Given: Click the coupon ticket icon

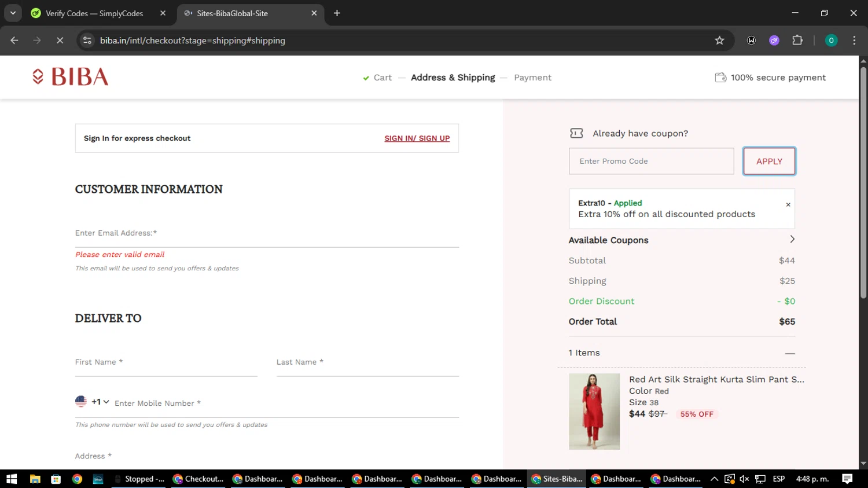Looking at the screenshot, I should [576, 133].
